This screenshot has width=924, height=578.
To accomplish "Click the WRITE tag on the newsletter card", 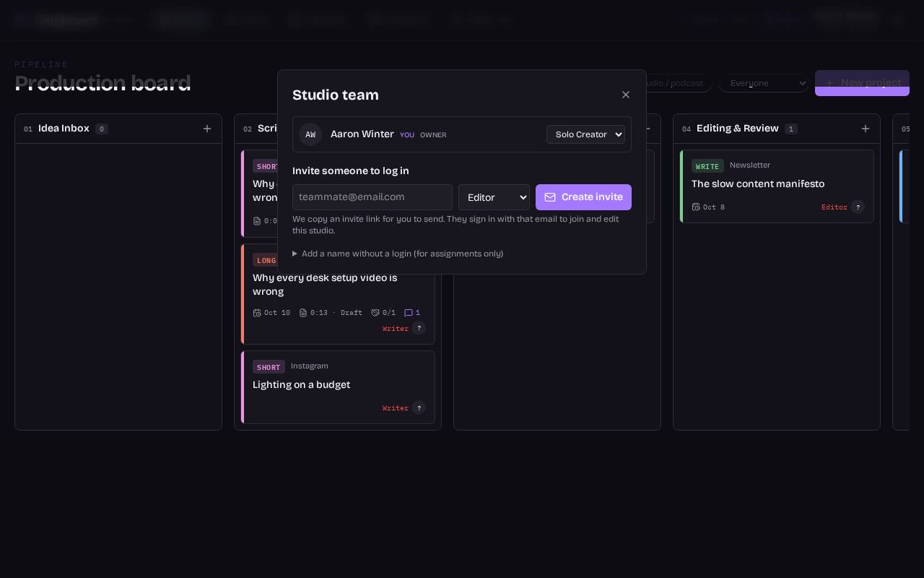I will point(707,166).
